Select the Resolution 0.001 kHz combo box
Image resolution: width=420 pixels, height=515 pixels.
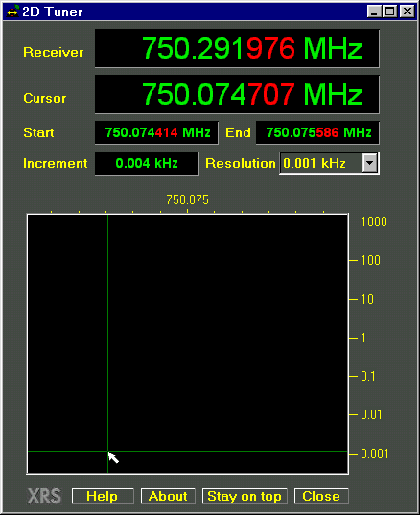(329, 163)
